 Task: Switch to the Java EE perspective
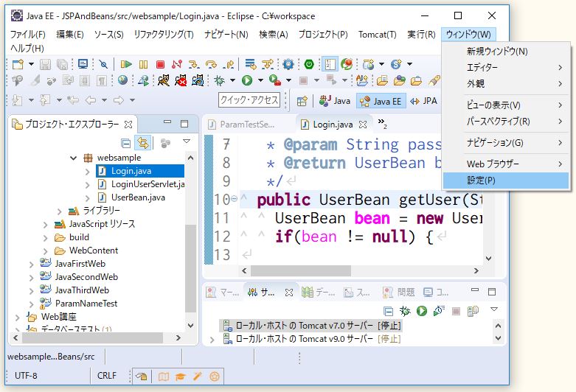(x=381, y=101)
